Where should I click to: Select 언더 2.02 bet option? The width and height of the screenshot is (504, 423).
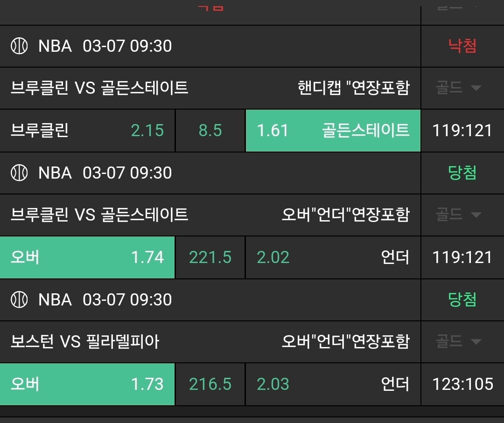click(333, 257)
